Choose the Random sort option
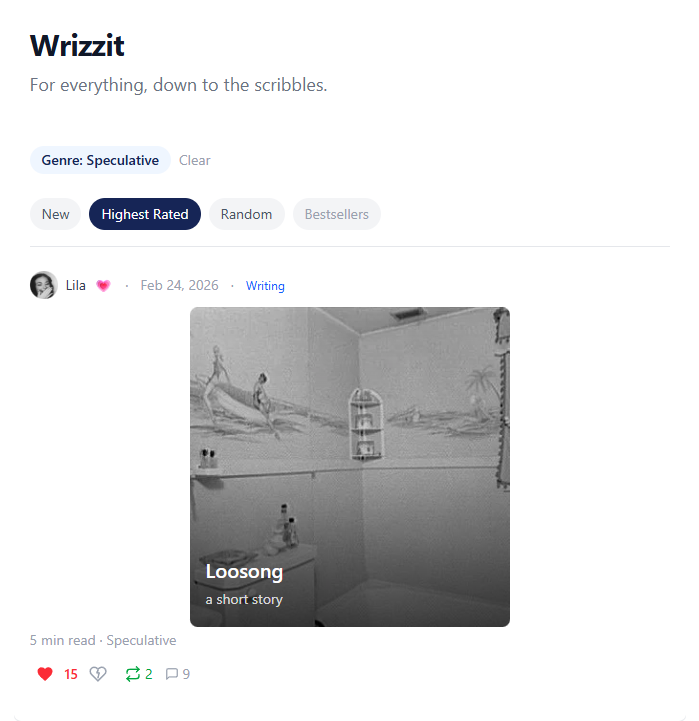This screenshot has width=699, height=721. point(246,214)
